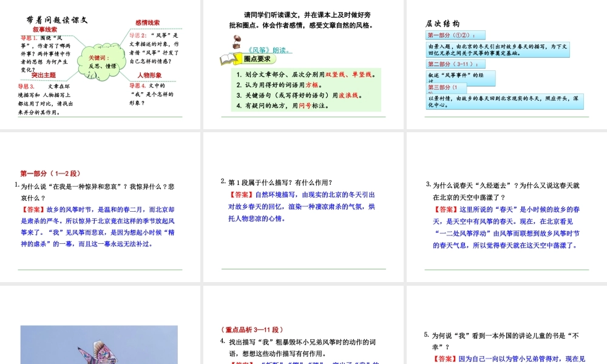Open the slide with question 5 about "不幸"
Screen dimensions: 607x364
[x=507, y=325]
